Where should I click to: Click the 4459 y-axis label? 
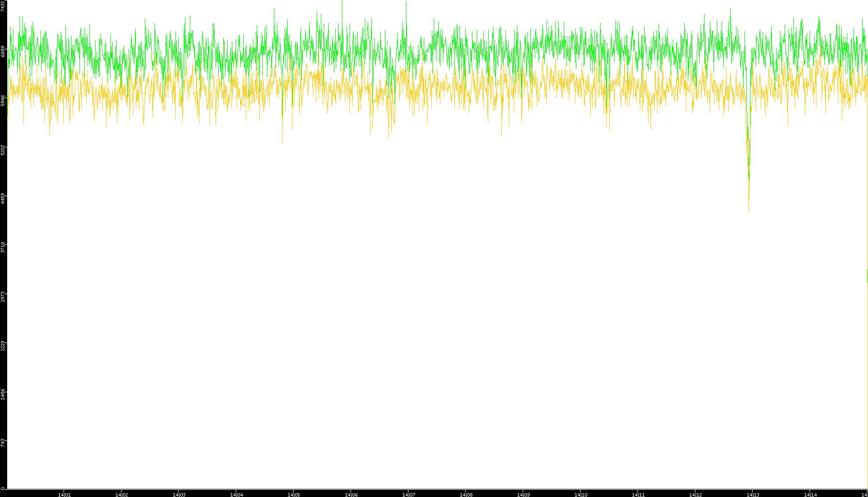coord(3,199)
